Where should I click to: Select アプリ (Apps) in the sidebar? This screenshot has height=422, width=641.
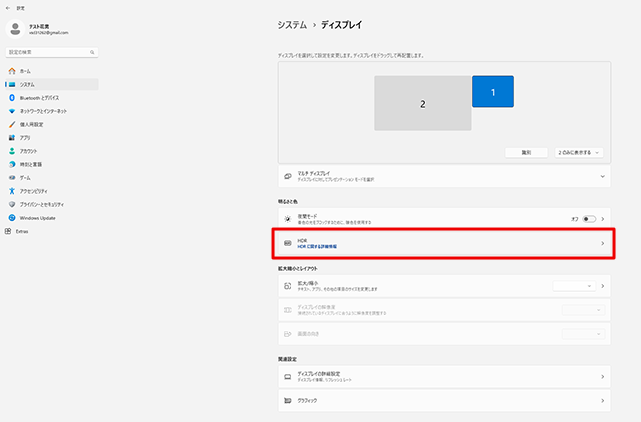25,137
